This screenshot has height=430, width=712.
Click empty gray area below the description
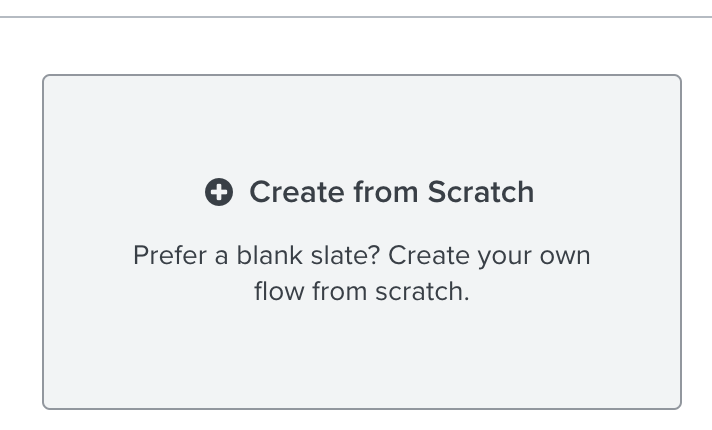362,356
